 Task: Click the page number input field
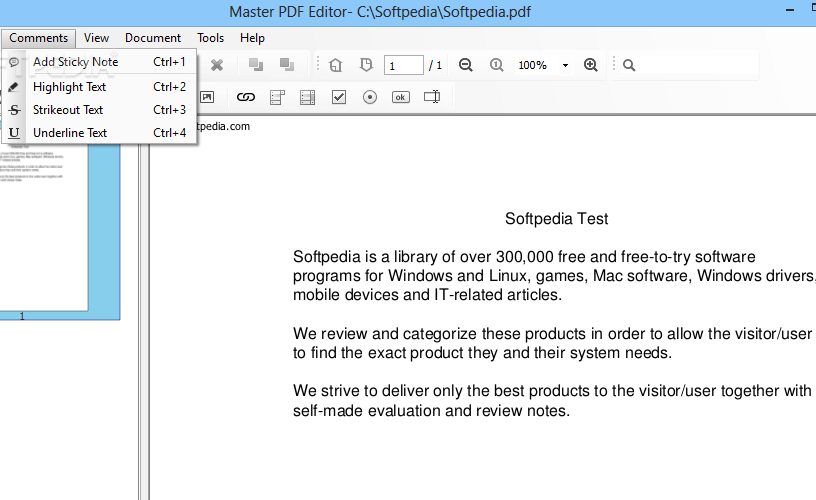(404, 66)
